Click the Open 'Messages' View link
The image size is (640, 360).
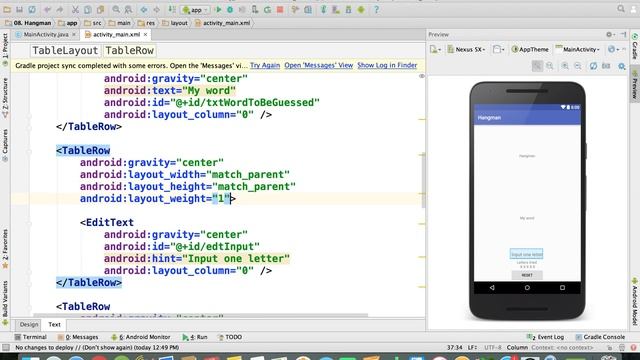pyautogui.click(x=318, y=65)
